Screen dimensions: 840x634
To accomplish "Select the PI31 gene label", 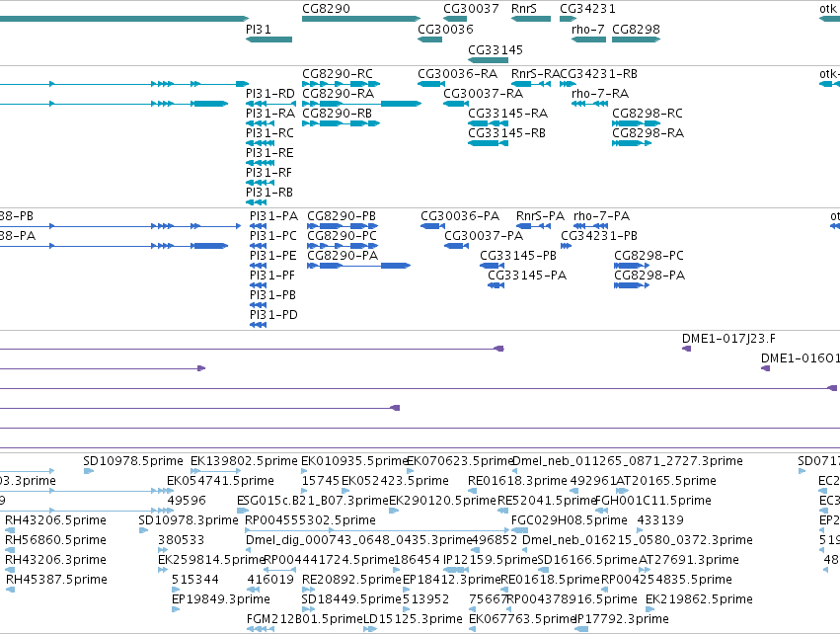I will 259,30.
